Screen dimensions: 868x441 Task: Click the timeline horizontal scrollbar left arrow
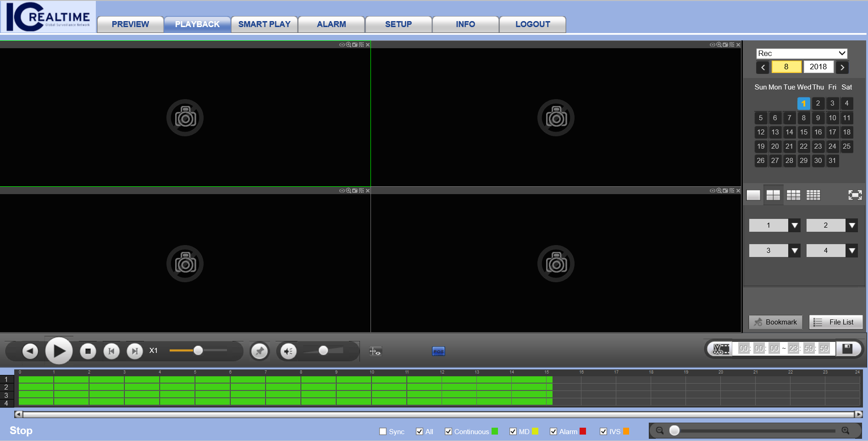pyautogui.click(x=18, y=414)
